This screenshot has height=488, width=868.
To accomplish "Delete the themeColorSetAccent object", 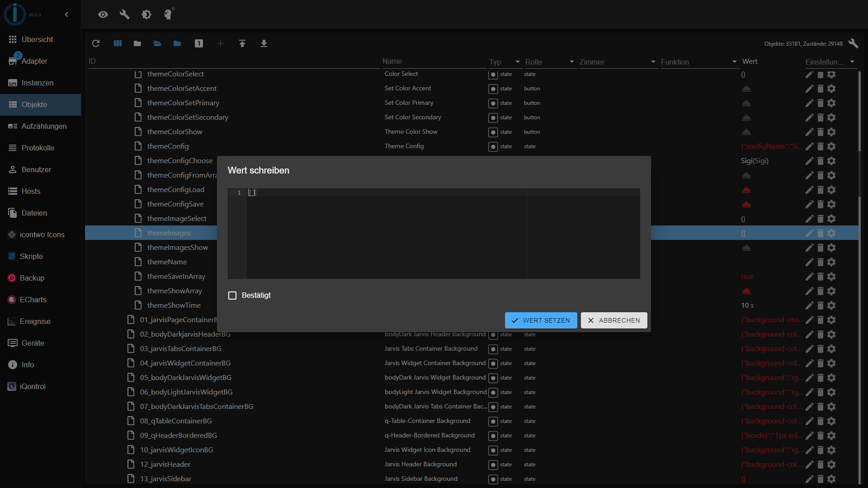I will (821, 89).
